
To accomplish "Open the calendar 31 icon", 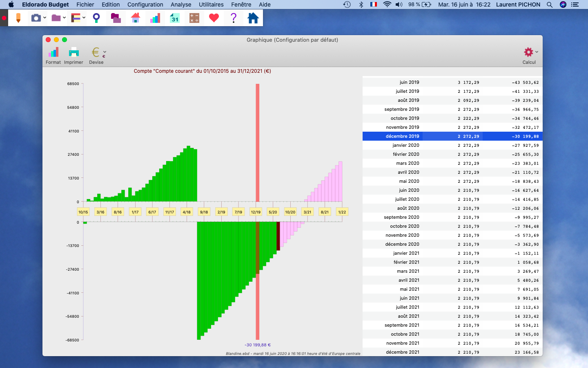I will 175,18.
